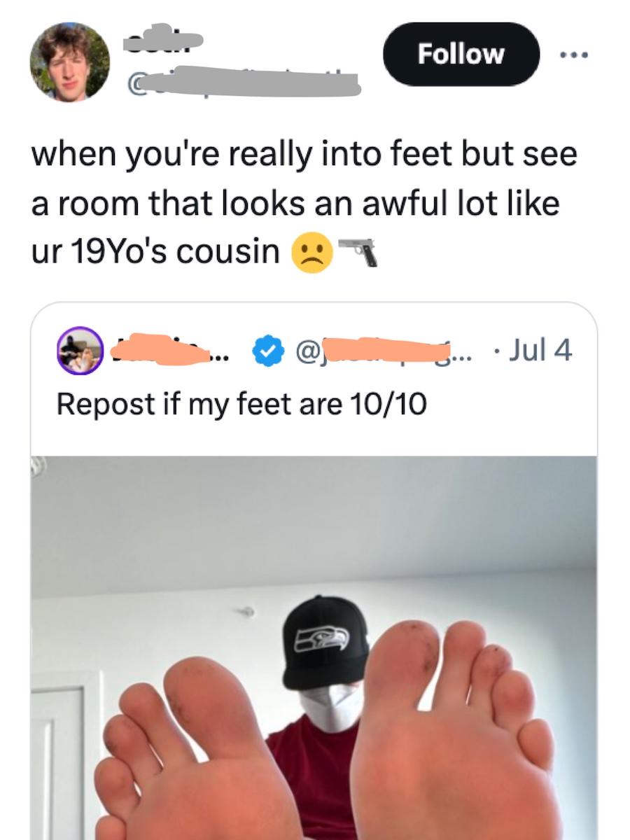Open the quoted post's photo
Screen dimensions: 630x840
pos(314,647)
